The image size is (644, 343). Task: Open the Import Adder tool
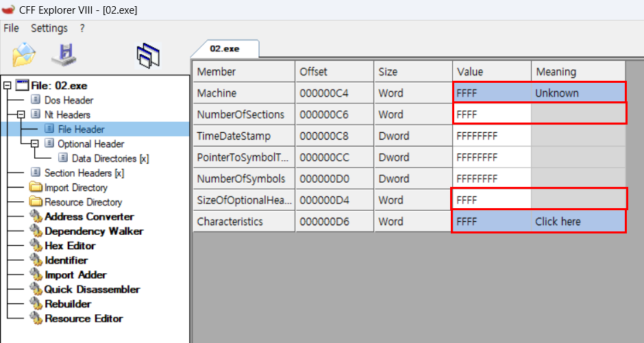click(75, 275)
